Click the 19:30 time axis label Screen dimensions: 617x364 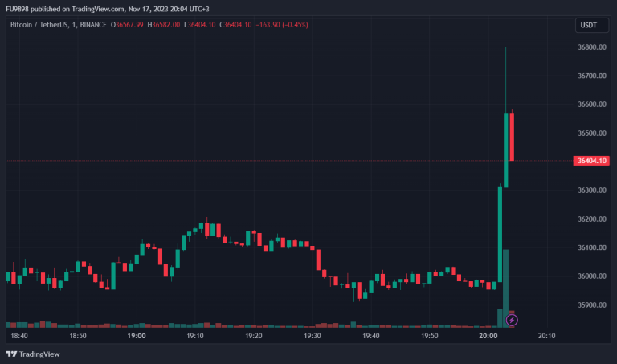tap(313, 336)
